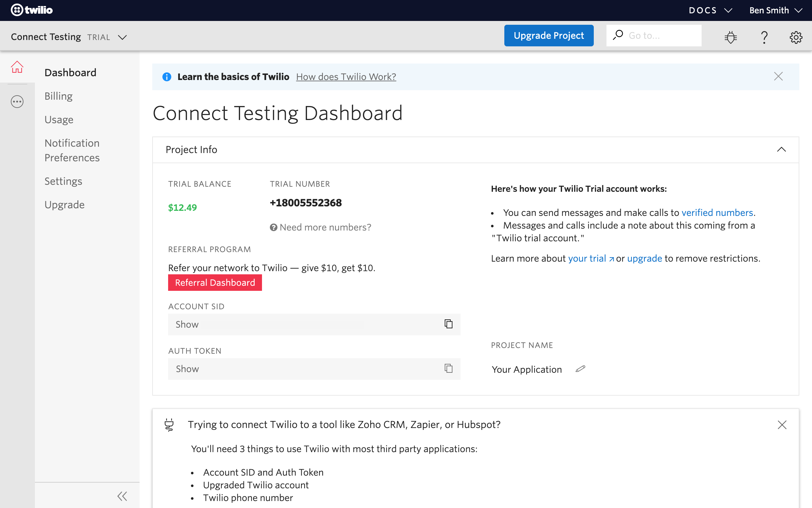Dismiss the Learn the basics banner
812x508 pixels.
[778, 76]
